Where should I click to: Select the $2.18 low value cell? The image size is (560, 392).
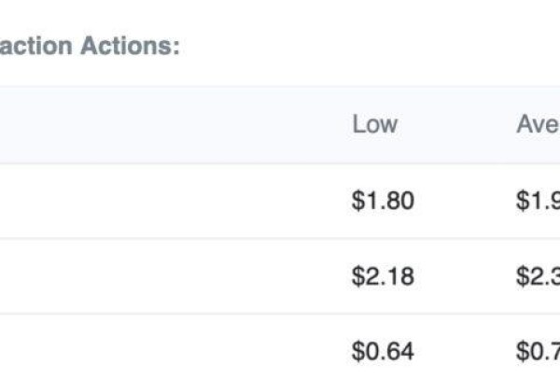383,276
